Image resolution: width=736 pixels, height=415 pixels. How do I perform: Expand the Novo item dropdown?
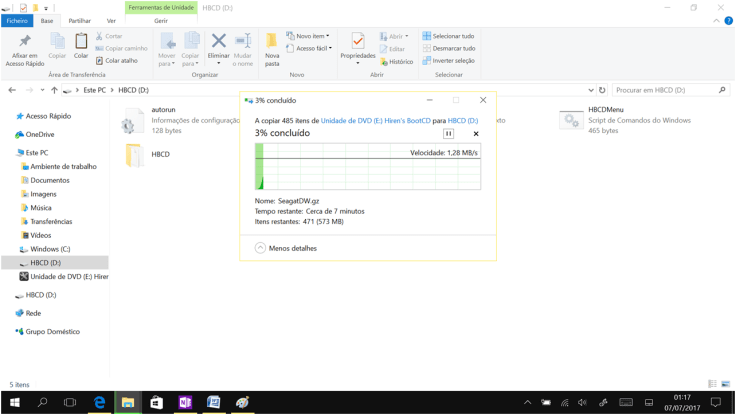coord(309,36)
